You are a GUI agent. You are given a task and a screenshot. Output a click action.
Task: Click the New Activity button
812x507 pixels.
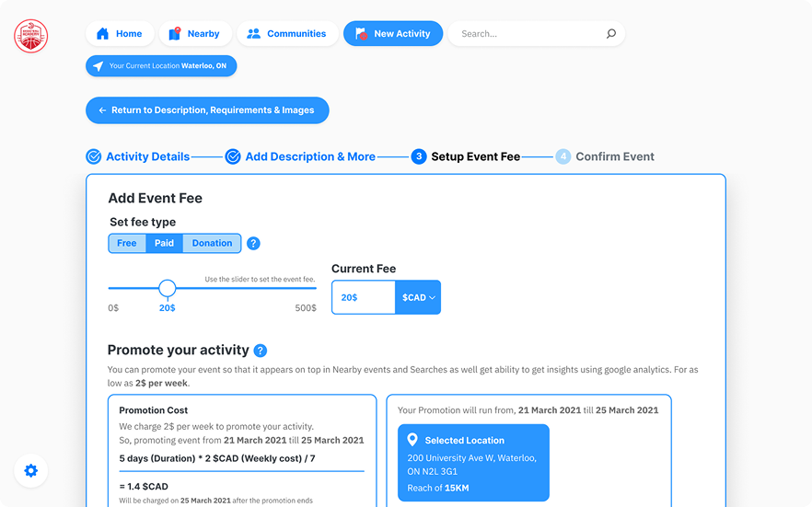(x=393, y=34)
